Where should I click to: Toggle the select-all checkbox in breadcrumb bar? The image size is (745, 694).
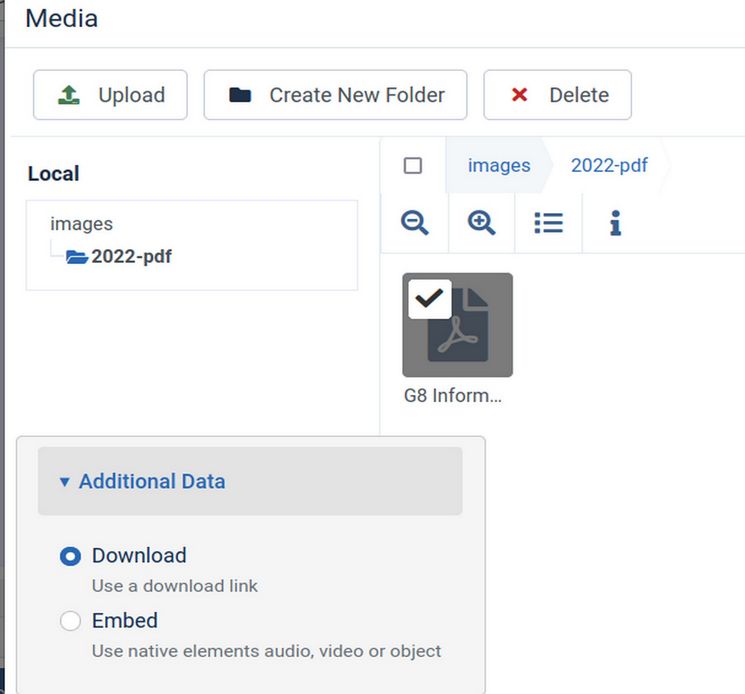[x=412, y=166]
